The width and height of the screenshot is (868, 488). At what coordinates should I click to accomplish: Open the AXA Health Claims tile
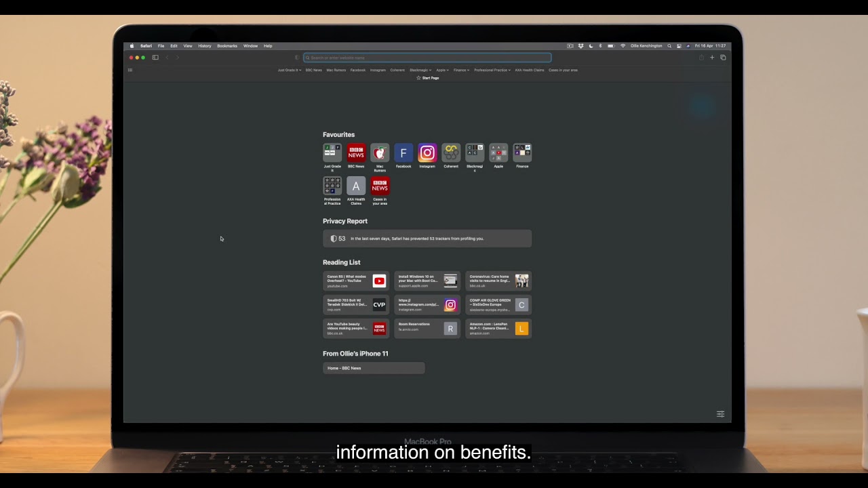point(356,186)
